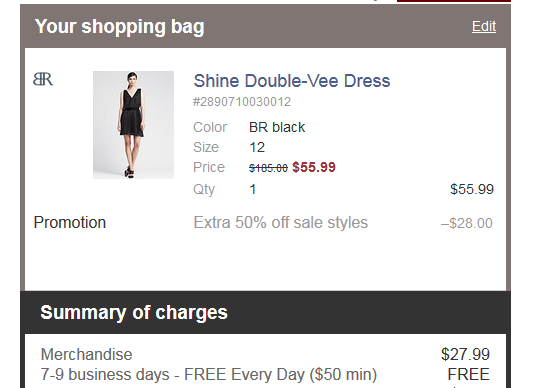Click the quantity value 1
Viewport: 542px width, 388px height.
(253, 190)
